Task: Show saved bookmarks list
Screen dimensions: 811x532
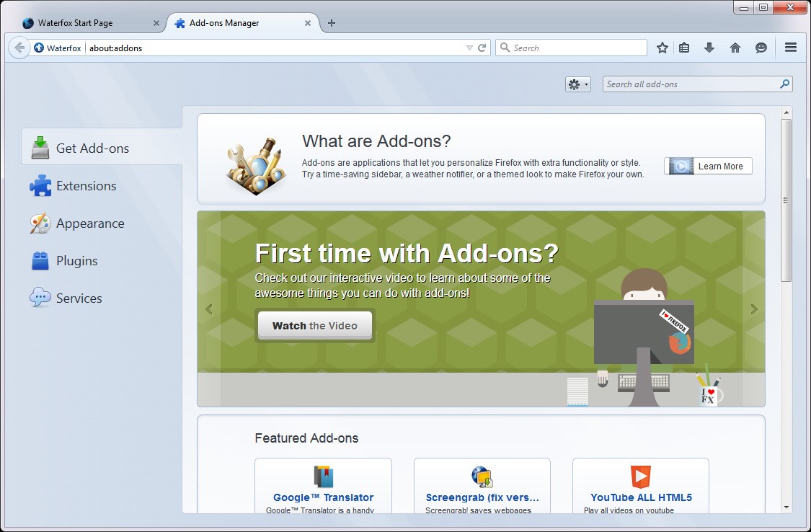Action: [683, 47]
